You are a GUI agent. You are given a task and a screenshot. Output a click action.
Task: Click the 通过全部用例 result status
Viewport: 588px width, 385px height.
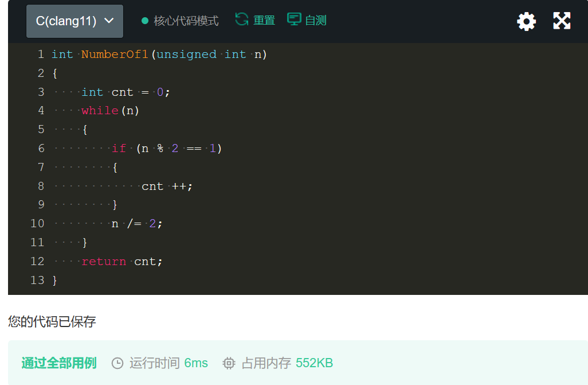59,363
